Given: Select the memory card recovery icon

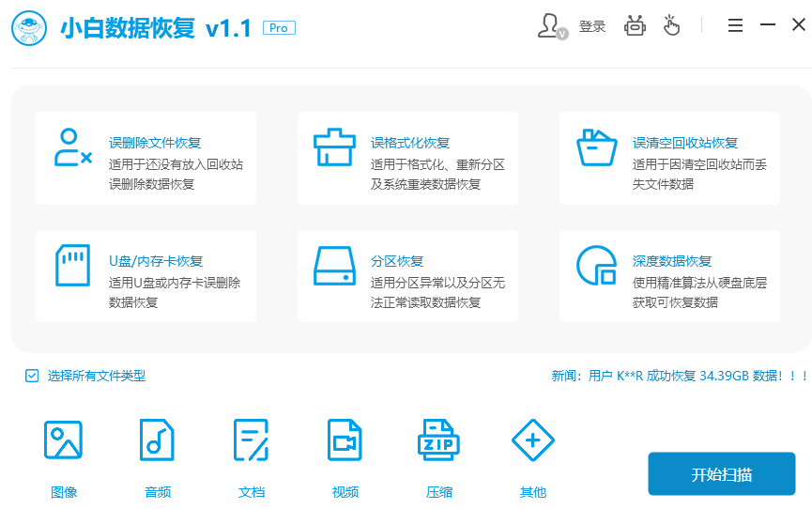Looking at the screenshot, I should (x=73, y=265).
